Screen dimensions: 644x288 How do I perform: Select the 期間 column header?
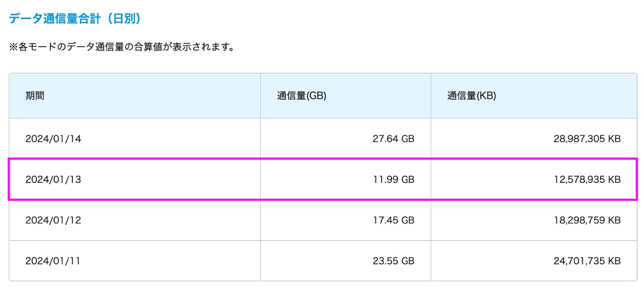pos(135,96)
